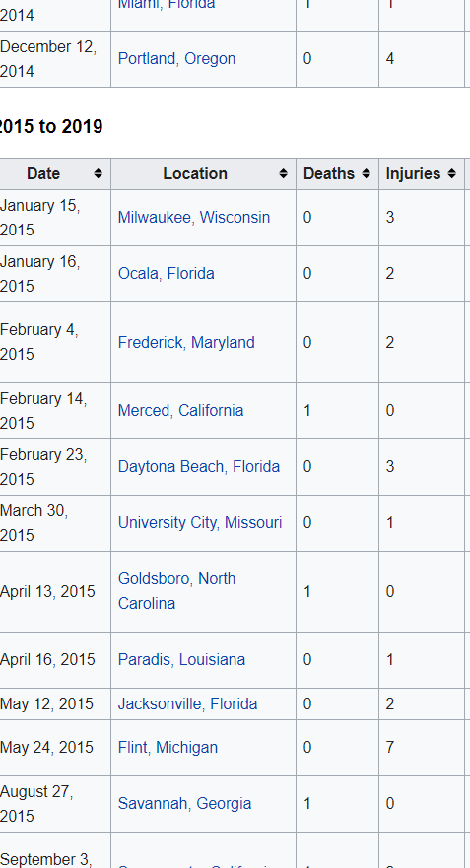Open Flint, Michigan link
The image size is (470, 868).
[168, 748]
